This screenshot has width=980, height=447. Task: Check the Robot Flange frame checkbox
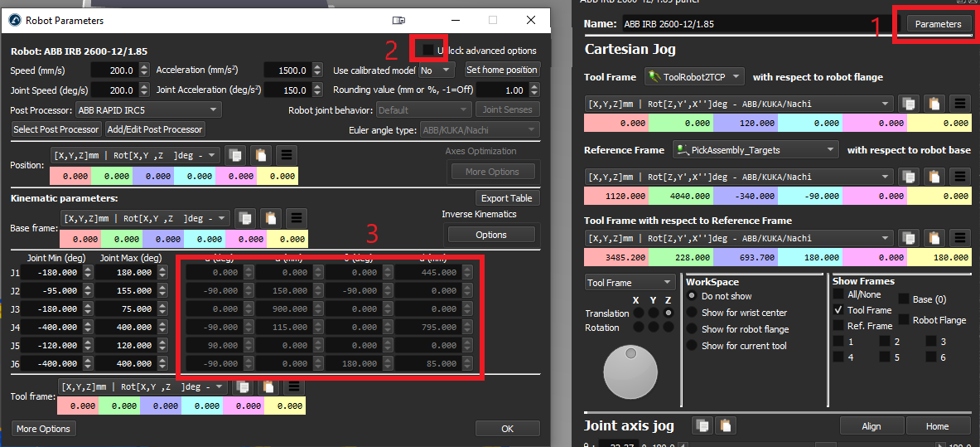(x=903, y=319)
